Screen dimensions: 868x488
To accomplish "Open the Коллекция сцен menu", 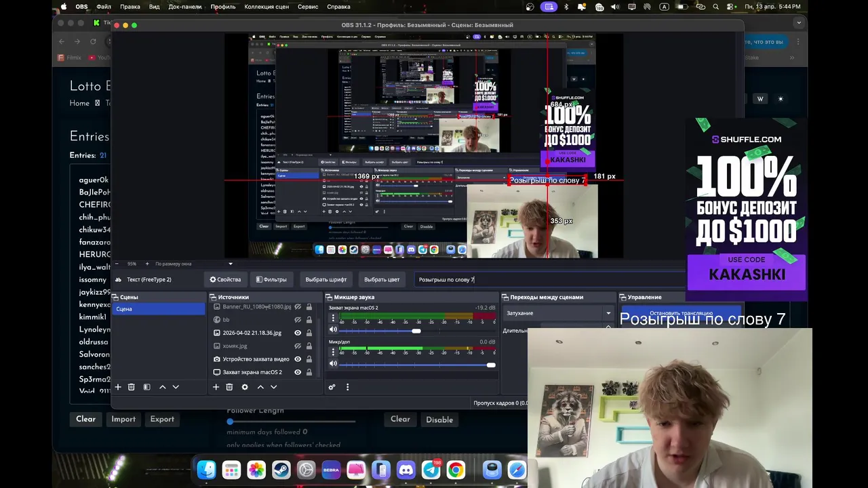I will (267, 7).
